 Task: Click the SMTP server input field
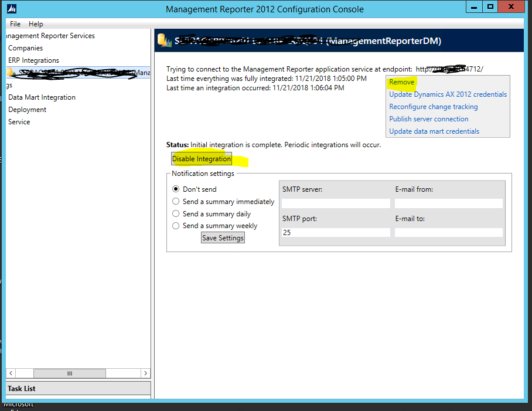tap(336, 203)
